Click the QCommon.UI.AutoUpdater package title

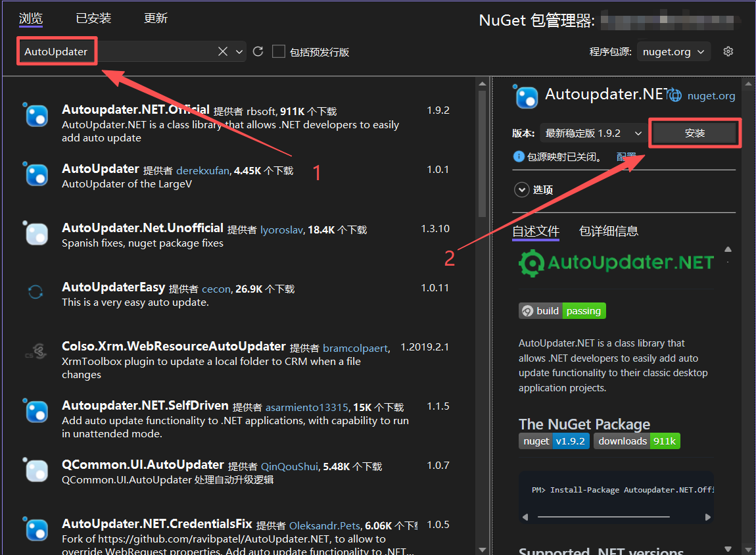[x=143, y=465]
